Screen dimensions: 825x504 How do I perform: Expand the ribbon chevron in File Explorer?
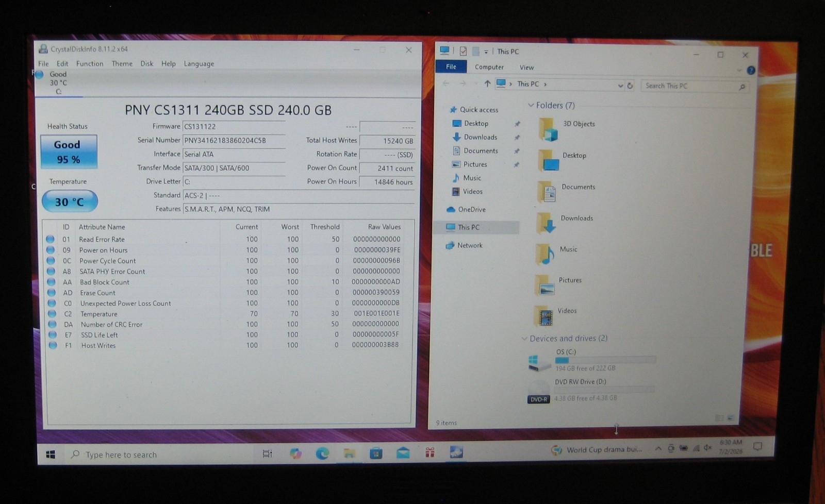click(x=739, y=70)
